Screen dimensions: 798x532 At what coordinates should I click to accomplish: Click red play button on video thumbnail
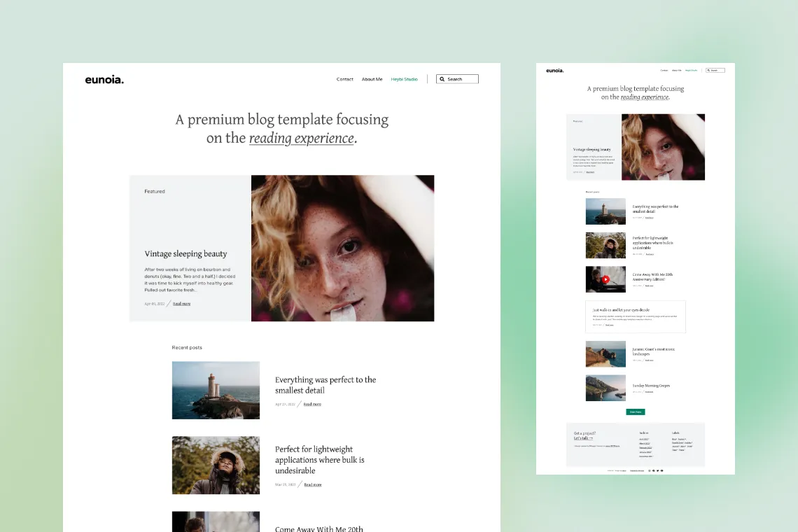(x=605, y=279)
